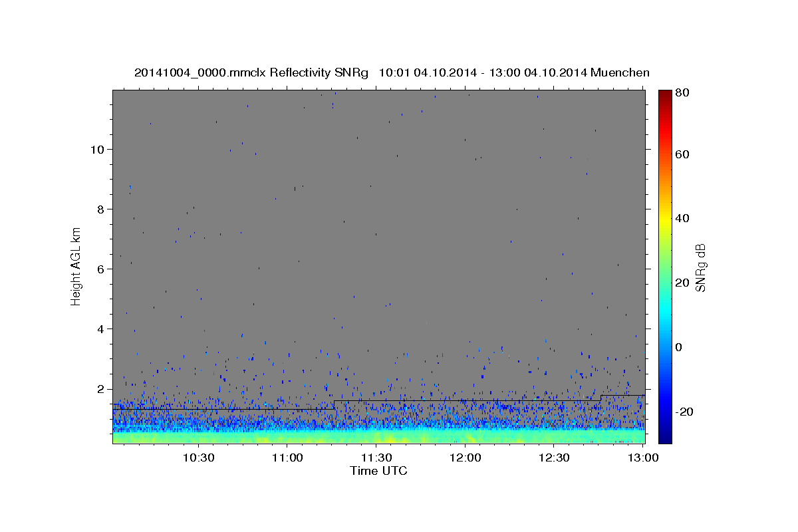Click the 'SNRg dB' colorbar label
This screenshot has width=798, height=532.
pyautogui.click(x=700, y=268)
